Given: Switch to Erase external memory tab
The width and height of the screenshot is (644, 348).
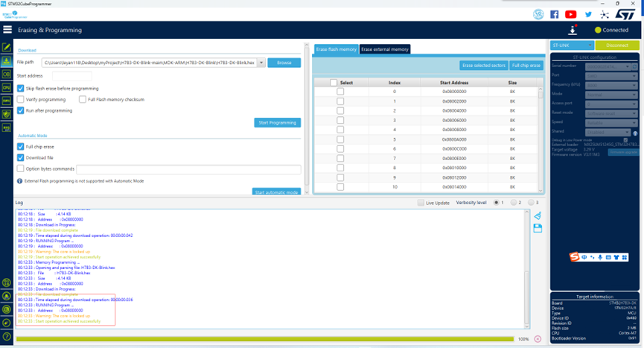Looking at the screenshot, I should (x=385, y=49).
